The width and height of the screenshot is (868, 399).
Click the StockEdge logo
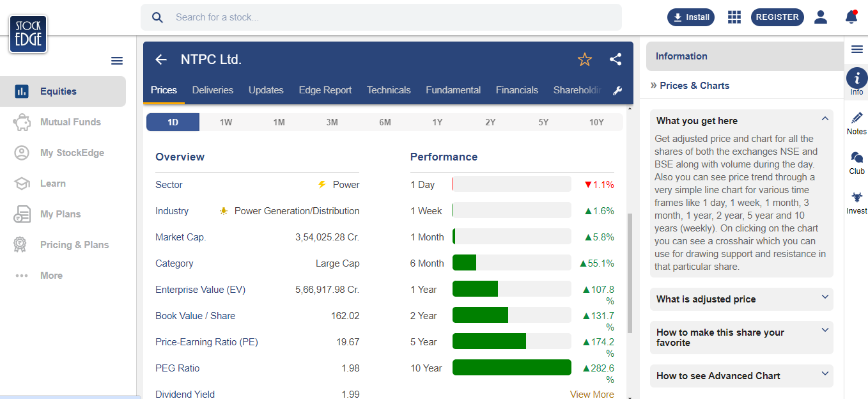click(x=28, y=34)
